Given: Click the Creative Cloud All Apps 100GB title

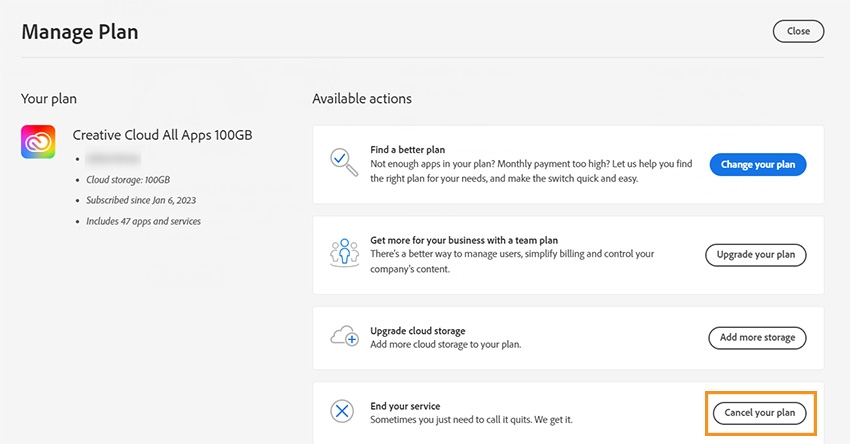Looking at the screenshot, I should (163, 135).
